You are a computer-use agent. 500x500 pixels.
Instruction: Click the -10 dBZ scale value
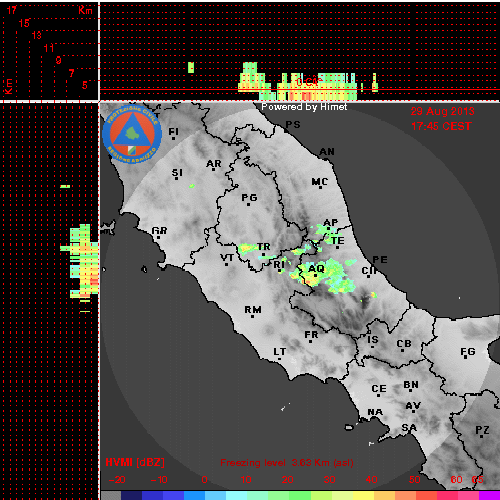[159, 480]
